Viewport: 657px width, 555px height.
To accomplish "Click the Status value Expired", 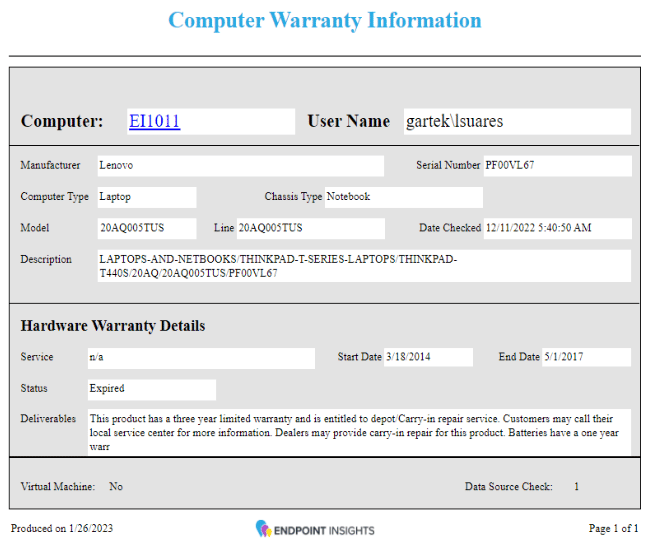I will [x=152, y=390].
